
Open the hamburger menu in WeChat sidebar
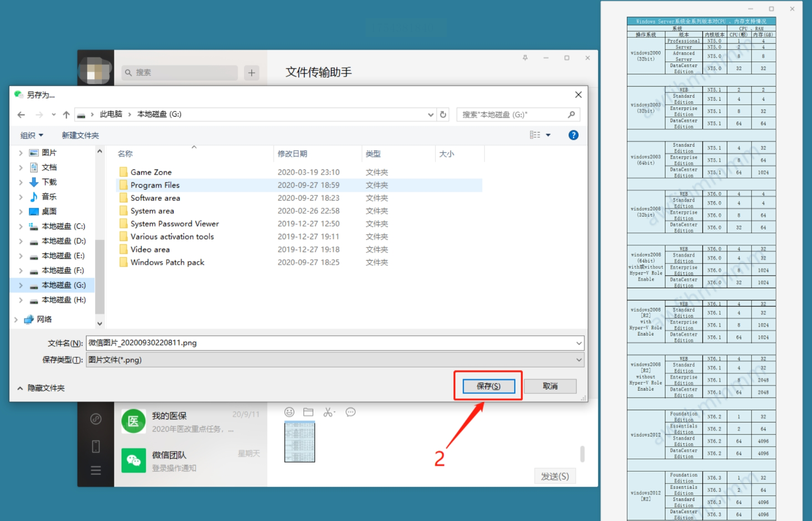point(96,470)
